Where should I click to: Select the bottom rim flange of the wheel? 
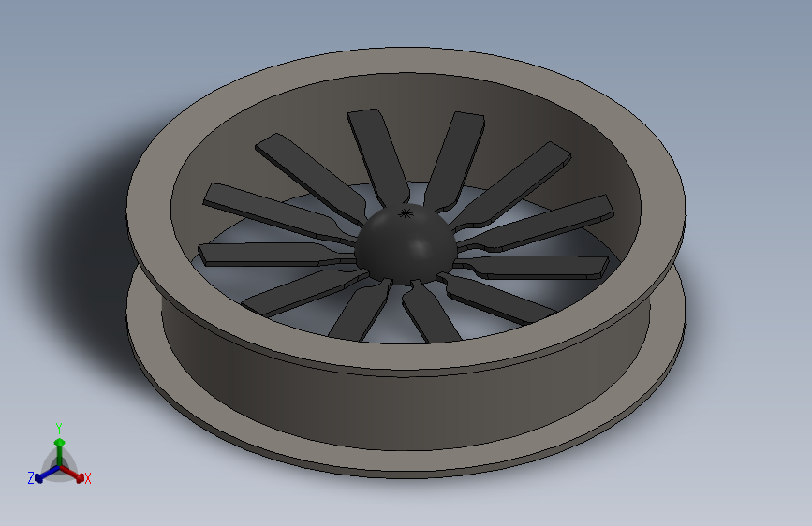coord(406,462)
